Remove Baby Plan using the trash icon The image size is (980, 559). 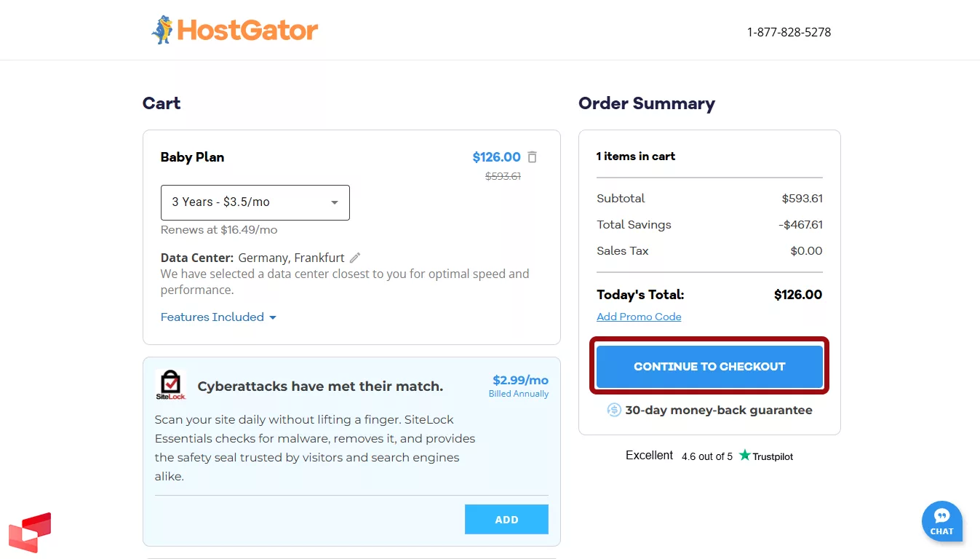[532, 156]
